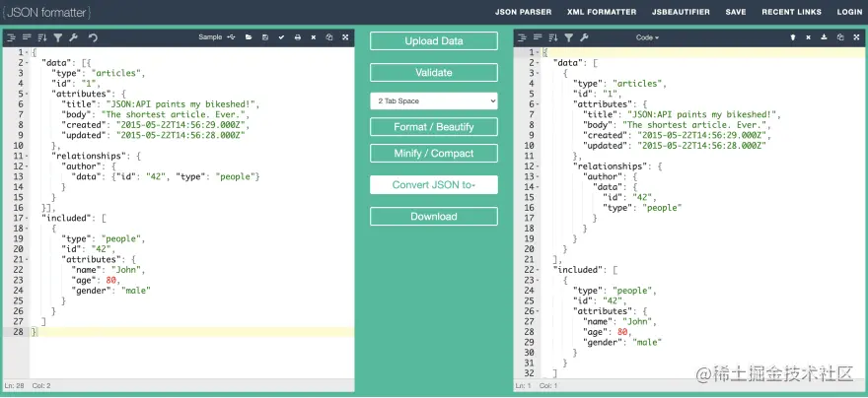Collapse line 17 "included" in left editor
This screenshot has width=868, height=398.
click(27, 219)
